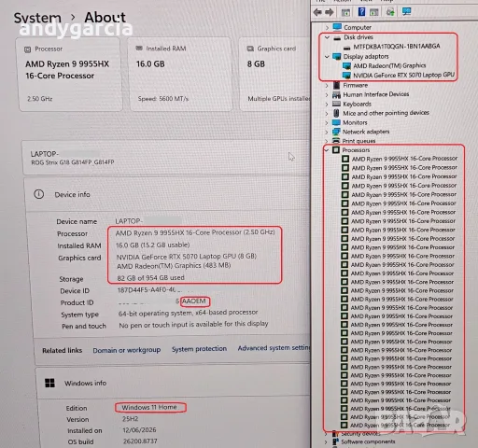
Task: Open System protection link
Action: tap(199, 349)
